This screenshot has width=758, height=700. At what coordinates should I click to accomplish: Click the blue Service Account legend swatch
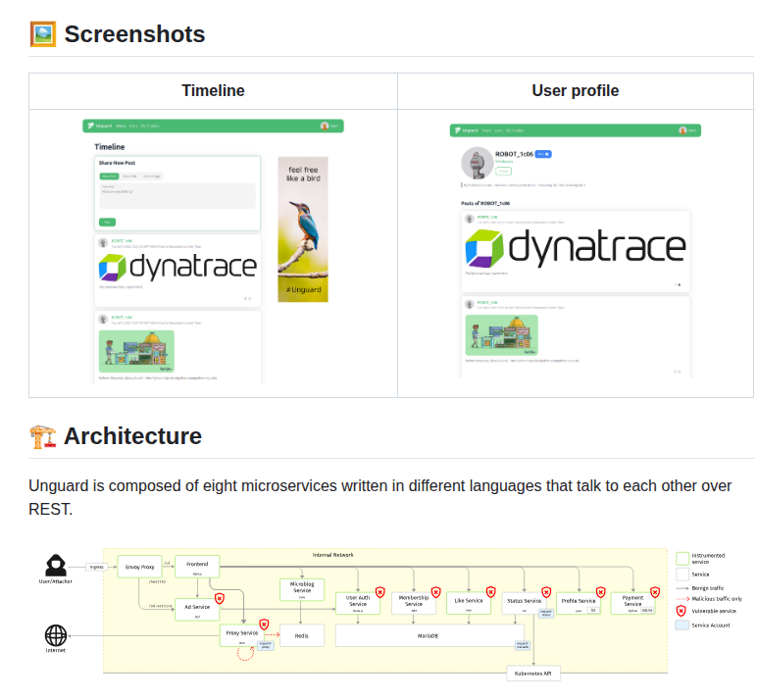coord(682,625)
